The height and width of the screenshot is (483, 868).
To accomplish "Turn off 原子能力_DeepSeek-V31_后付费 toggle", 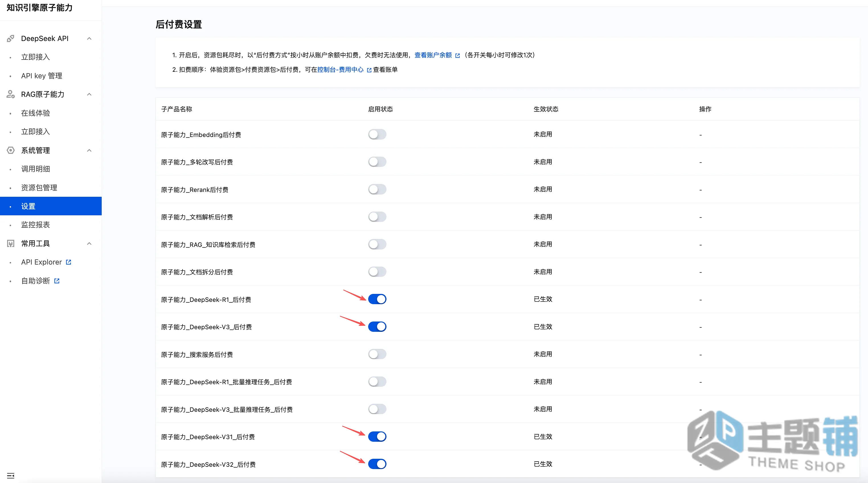I will tap(377, 437).
